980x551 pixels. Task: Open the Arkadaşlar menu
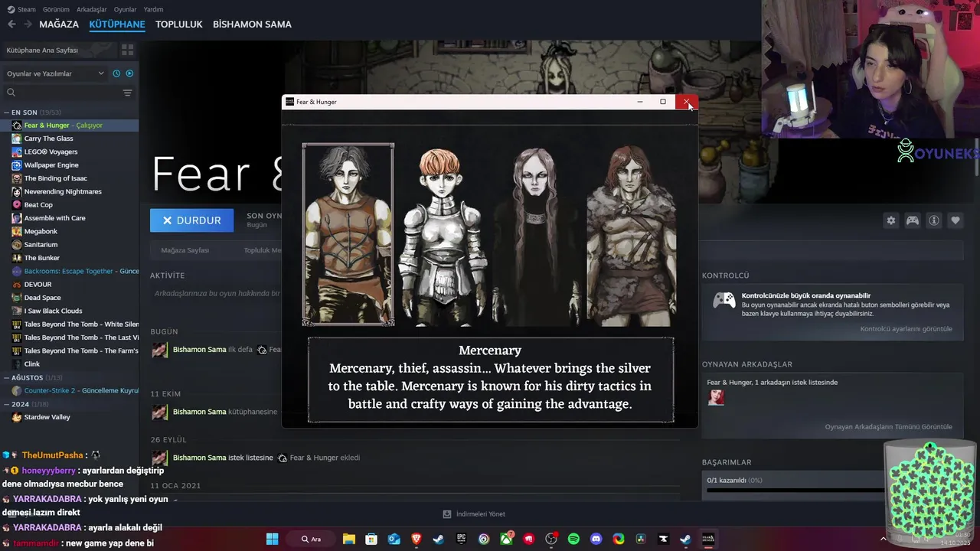[92, 9]
